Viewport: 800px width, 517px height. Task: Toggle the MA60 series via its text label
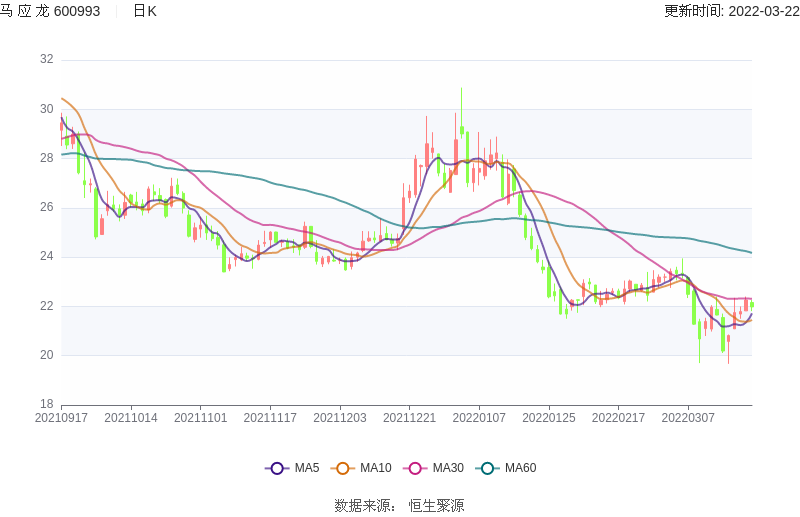click(x=520, y=468)
